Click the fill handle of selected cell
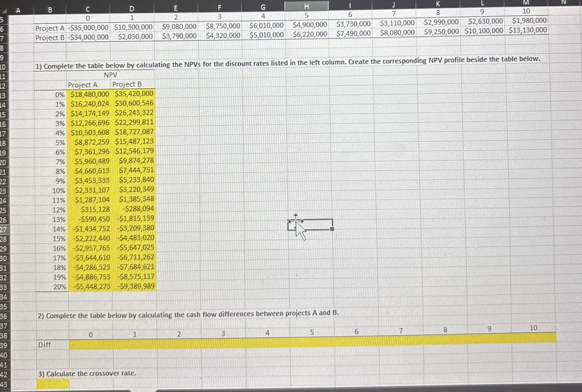 pyautogui.click(x=332, y=229)
